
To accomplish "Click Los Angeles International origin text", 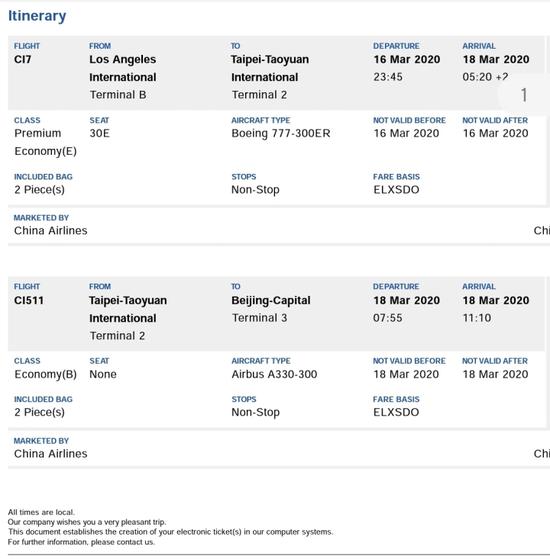I will tap(123, 68).
